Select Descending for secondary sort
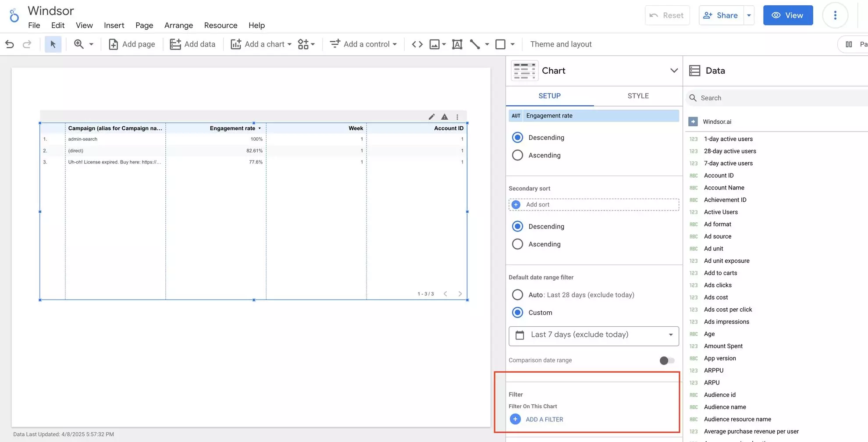Viewport: 868px width, 442px height. tap(517, 226)
